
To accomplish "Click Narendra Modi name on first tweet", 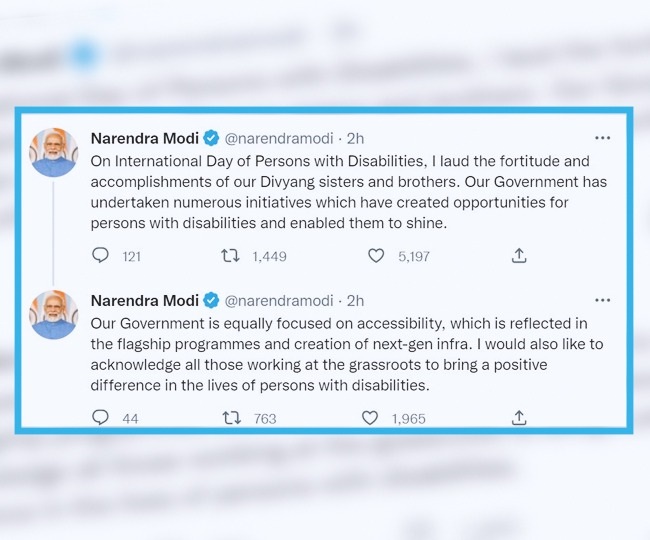I will click(x=144, y=138).
